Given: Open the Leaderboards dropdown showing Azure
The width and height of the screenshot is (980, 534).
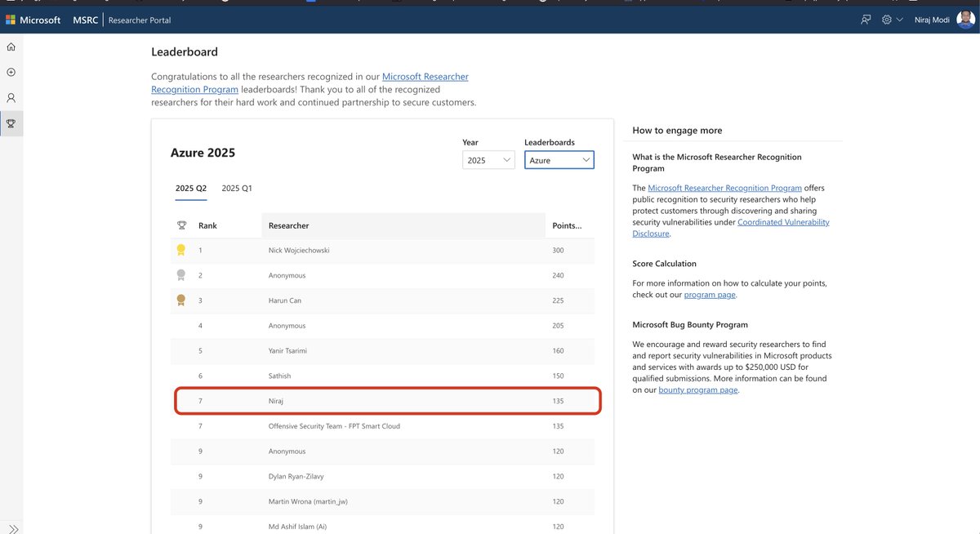Looking at the screenshot, I should [559, 160].
